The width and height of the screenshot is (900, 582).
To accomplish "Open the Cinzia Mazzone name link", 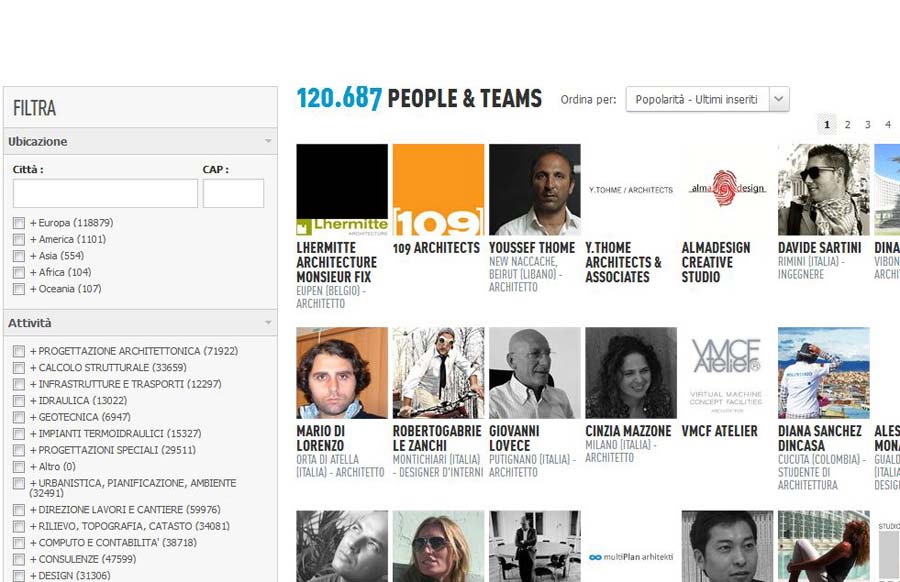I will coord(628,431).
